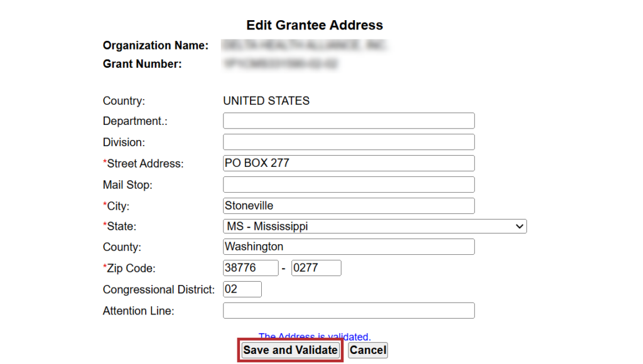This screenshot has height=364, width=643.
Task: Select the Congressional District field with 02
Action: (242, 289)
